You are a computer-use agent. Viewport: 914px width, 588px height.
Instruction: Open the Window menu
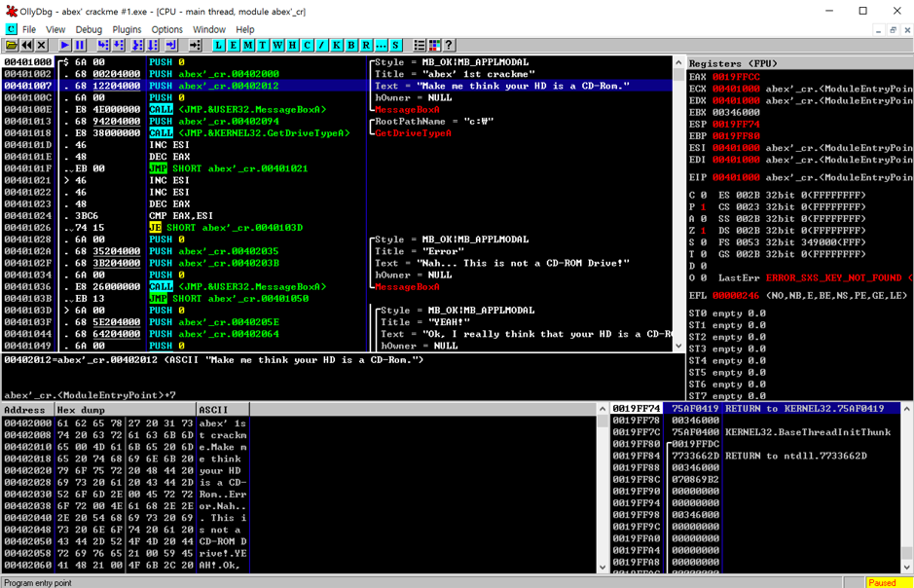[x=208, y=29]
